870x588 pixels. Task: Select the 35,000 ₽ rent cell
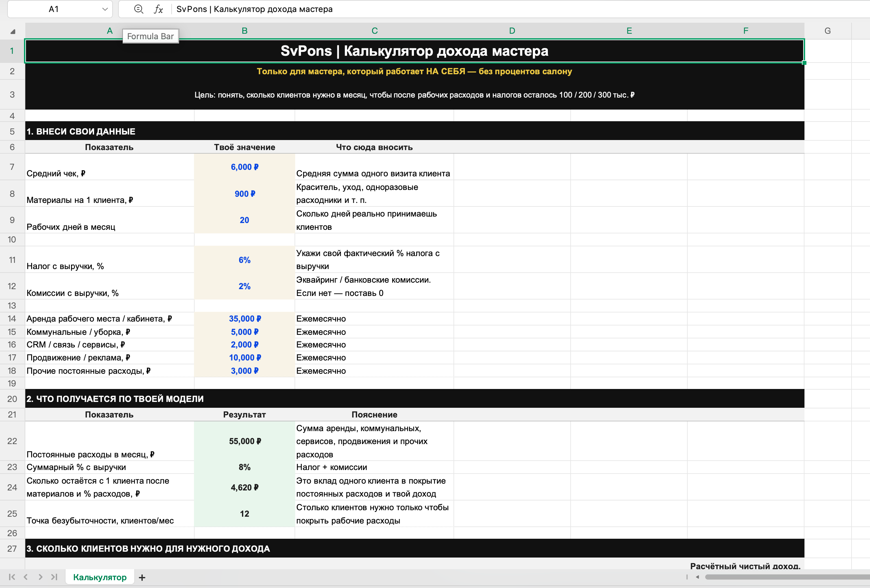(245, 319)
